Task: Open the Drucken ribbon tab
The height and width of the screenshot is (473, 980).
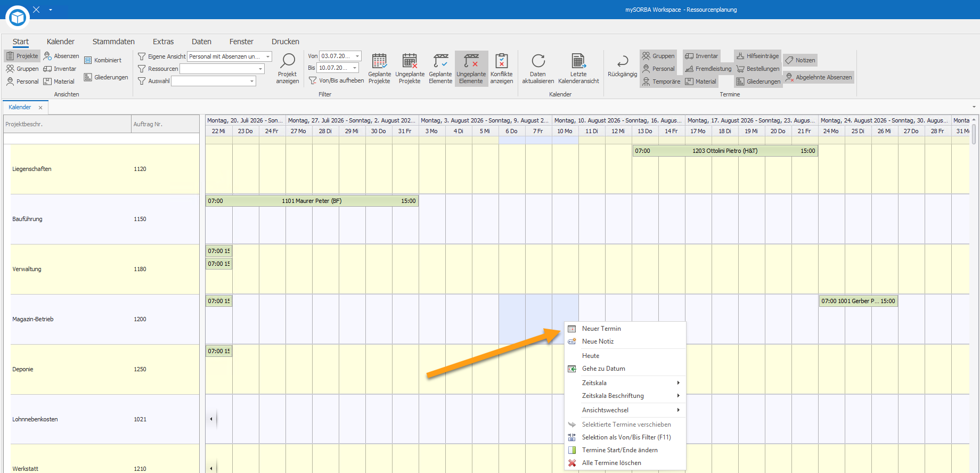Action: tap(285, 42)
